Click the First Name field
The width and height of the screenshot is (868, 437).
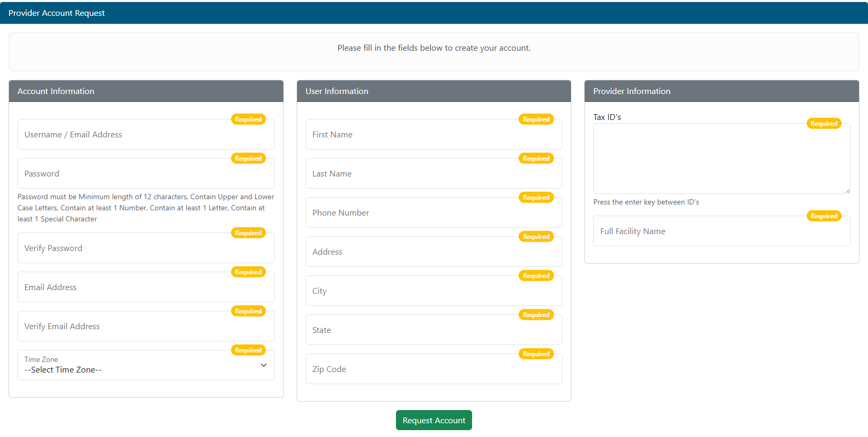(x=433, y=135)
